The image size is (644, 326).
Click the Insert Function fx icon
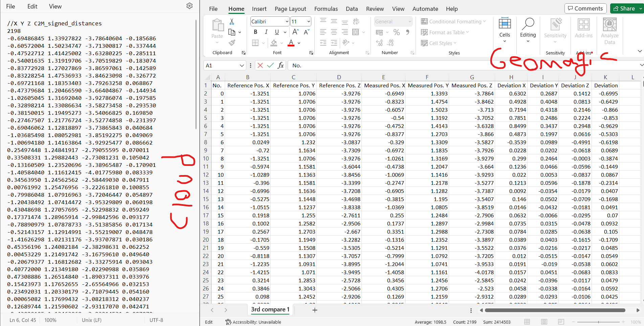[281, 65]
